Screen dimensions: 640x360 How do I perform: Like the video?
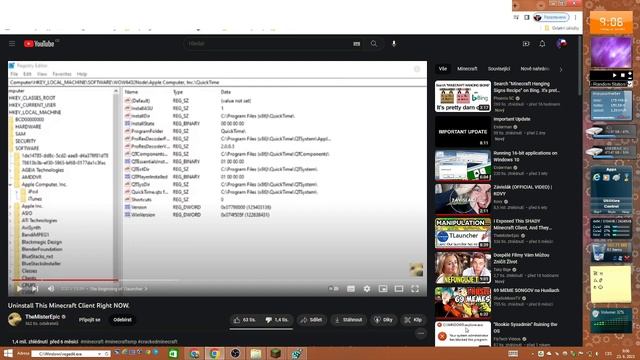pos(245,320)
